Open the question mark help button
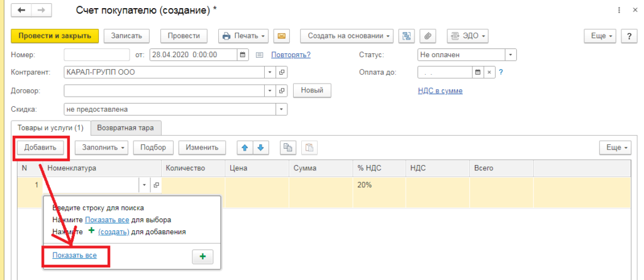The width and height of the screenshot is (644, 280). pyautogui.click(x=629, y=36)
